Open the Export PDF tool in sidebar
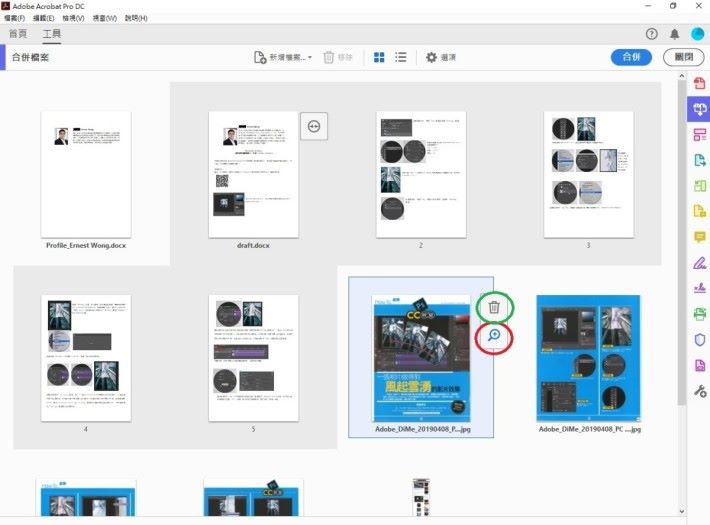Image resolution: width=710 pixels, height=525 pixels. click(700, 160)
